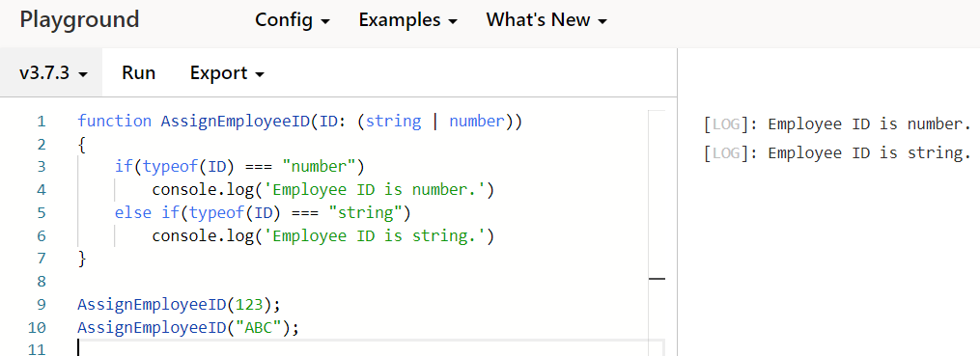The width and height of the screenshot is (980, 356).
Task: Click the closing brace on line 7
Action: pos(82,259)
